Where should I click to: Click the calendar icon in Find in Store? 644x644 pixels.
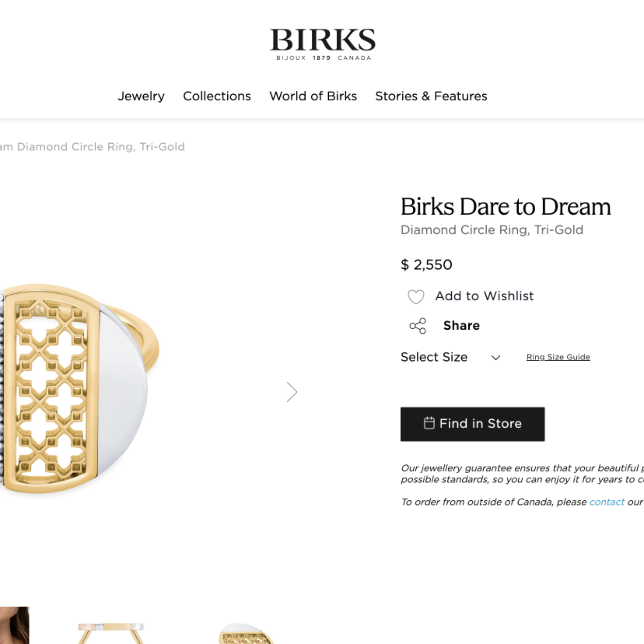pyautogui.click(x=429, y=423)
